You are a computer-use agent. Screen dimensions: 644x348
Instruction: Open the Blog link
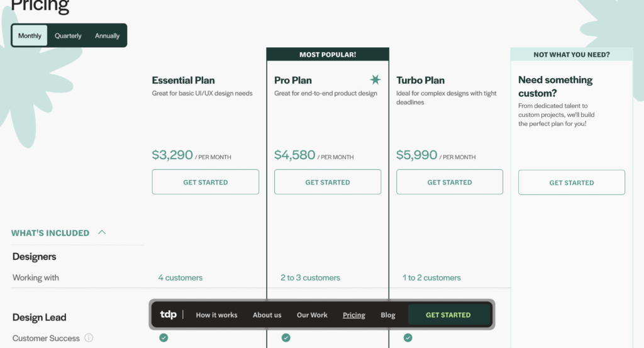coord(387,315)
